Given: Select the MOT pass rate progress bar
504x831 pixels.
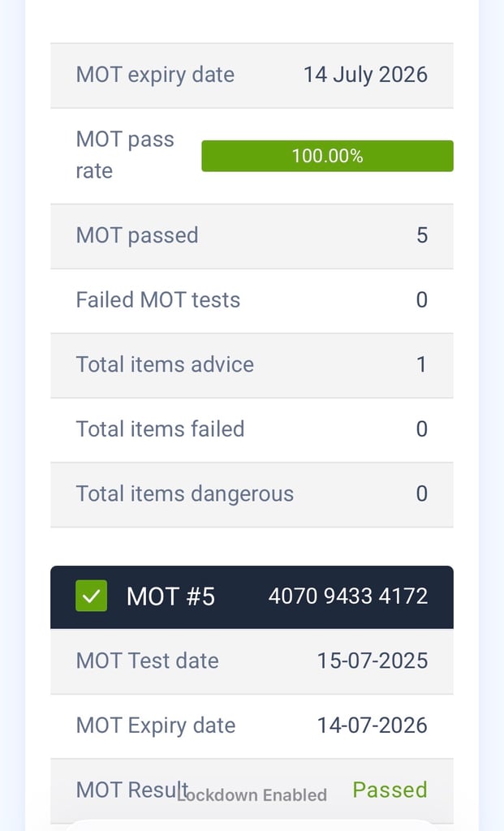Looking at the screenshot, I should pyautogui.click(x=327, y=156).
